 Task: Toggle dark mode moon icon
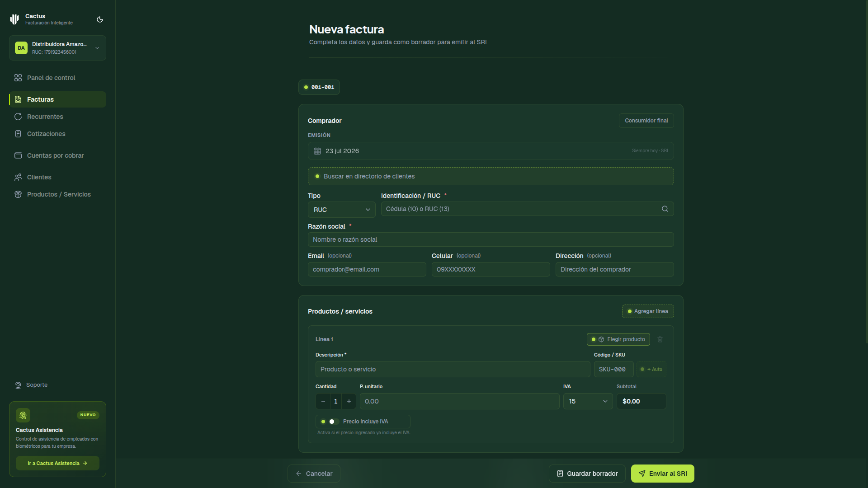[100, 19]
